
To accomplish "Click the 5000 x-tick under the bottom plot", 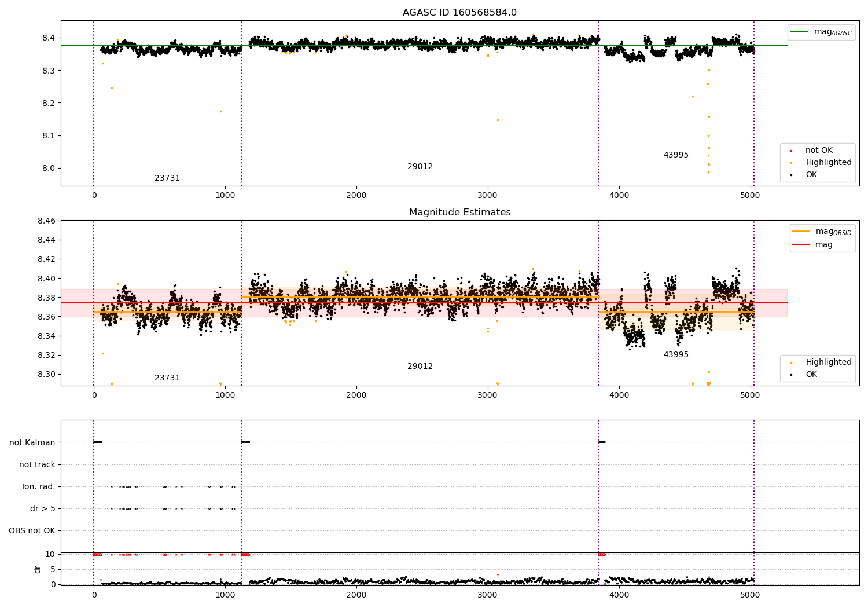I will pyautogui.click(x=751, y=595).
